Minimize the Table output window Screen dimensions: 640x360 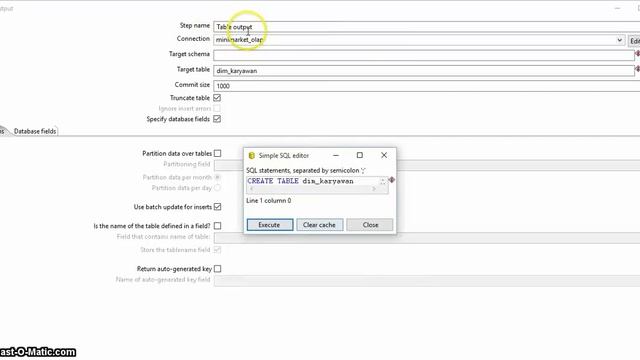coord(618,8)
